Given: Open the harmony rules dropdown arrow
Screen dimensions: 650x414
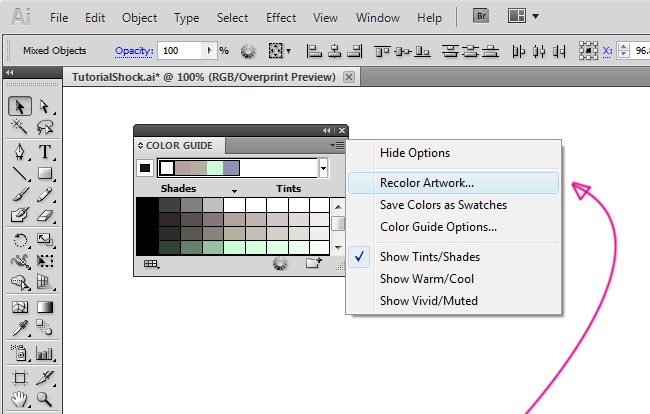Looking at the screenshot, I should (x=323, y=168).
